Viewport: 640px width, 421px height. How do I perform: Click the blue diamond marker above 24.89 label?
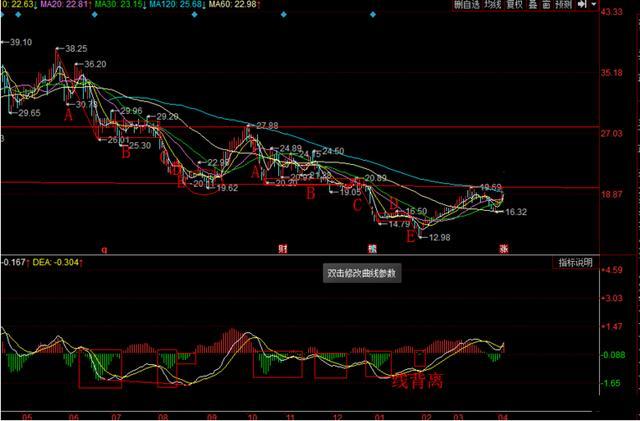pos(284,15)
